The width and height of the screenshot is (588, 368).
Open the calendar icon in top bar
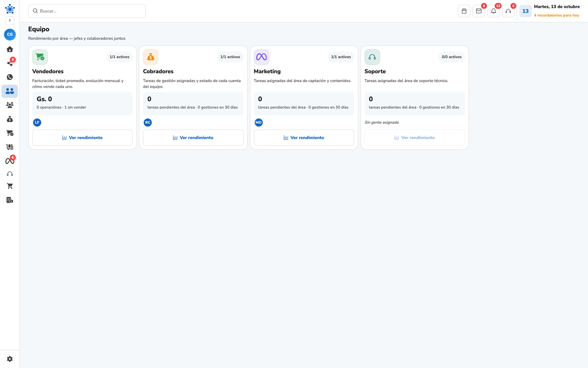point(464,11)
